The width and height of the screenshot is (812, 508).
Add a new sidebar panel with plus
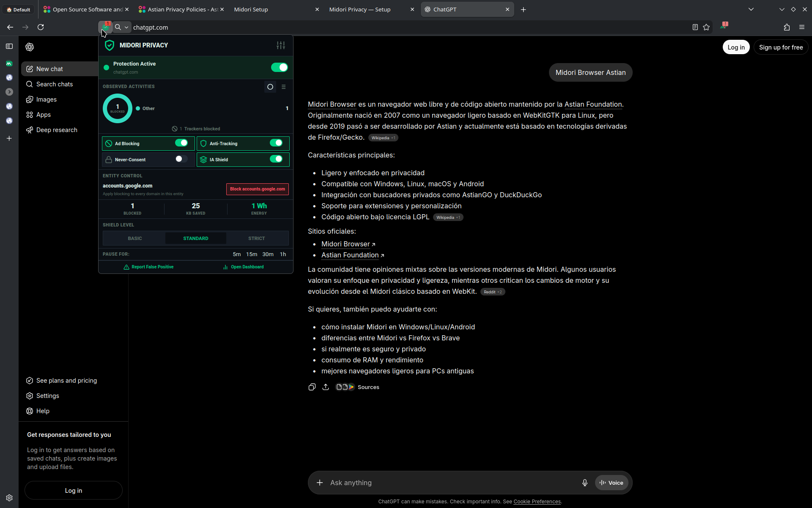pyautogui.click(x=9, y=138)
